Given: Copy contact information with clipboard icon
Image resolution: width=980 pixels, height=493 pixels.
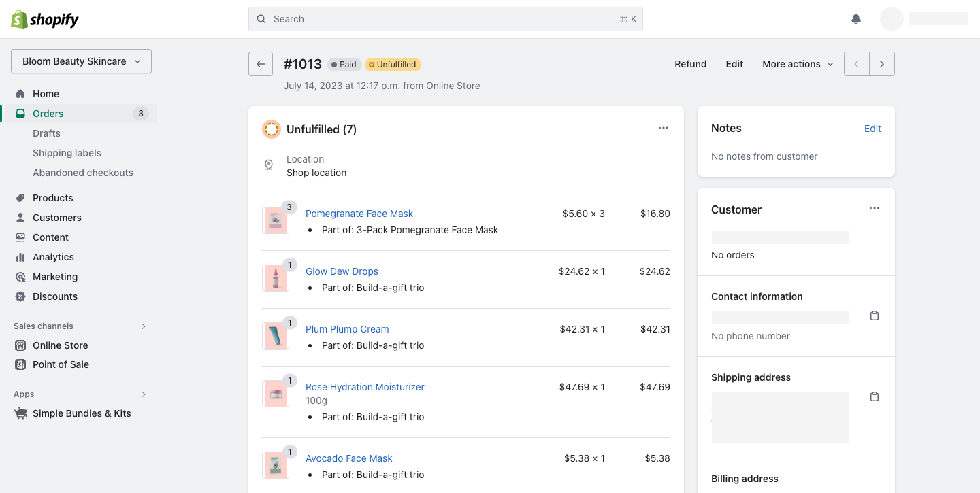Looking at the screenshot, I should pos(874,316).
